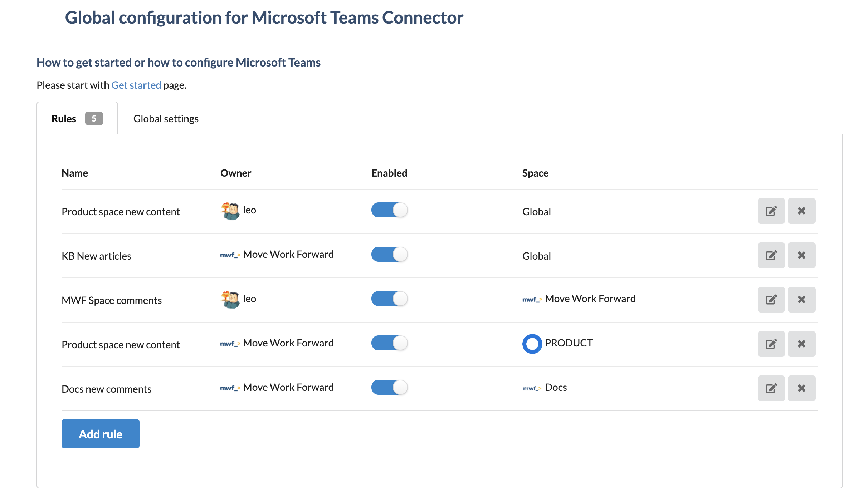The height and width of the screenshot is (497, 868).
Task: Edit the Docs new comments rule
Action: click(x=771, y=388)
